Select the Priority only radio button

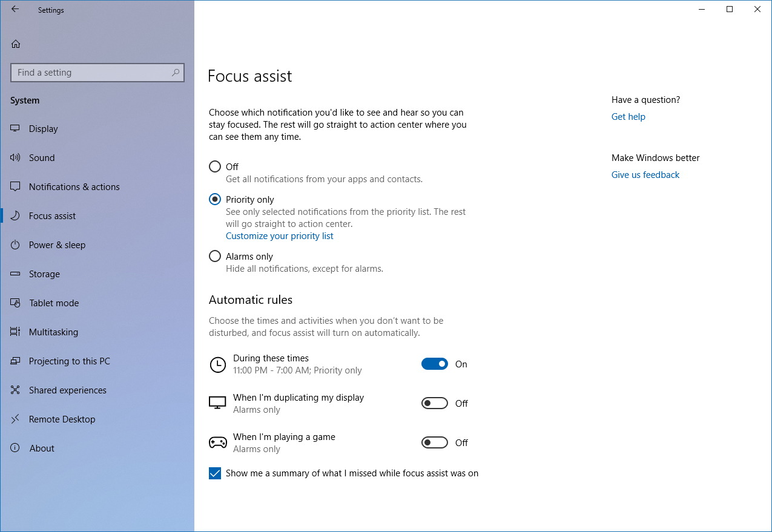(x=215, y=199)
